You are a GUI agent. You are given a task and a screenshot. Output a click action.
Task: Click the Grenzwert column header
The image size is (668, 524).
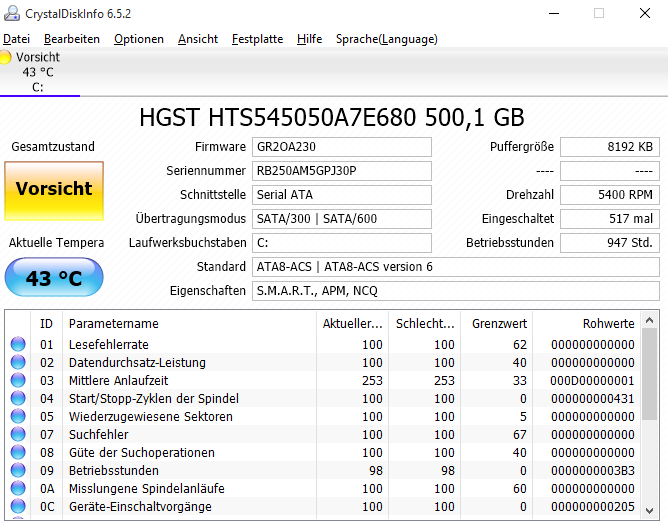pyautogui.click(x=497, y=324)
